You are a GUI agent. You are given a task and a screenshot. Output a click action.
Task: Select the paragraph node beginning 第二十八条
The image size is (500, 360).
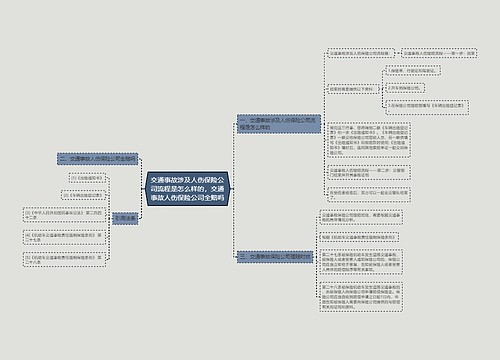pos(361,297)
